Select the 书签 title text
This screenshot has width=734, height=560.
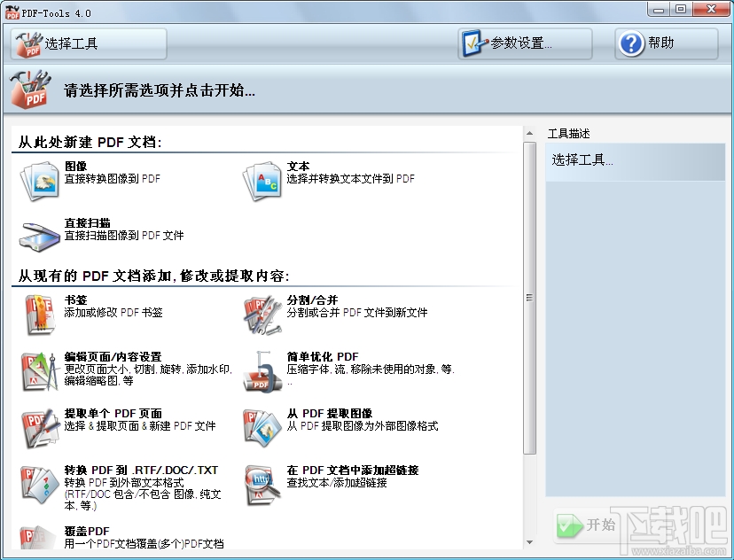(76, 299)
